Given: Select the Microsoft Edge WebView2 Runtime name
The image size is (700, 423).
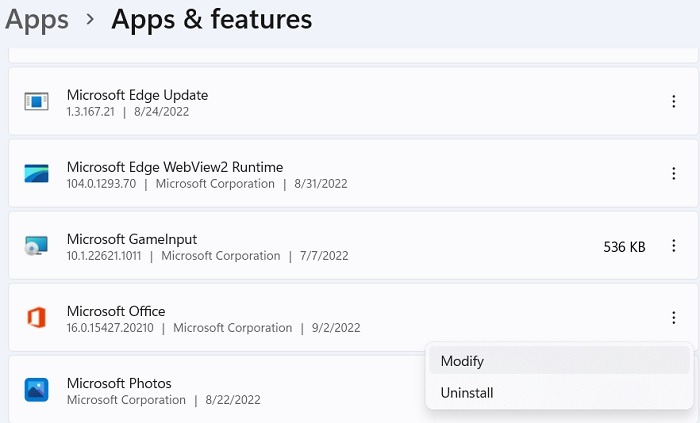Looking at the screenshot, I should tap(175, 167).
